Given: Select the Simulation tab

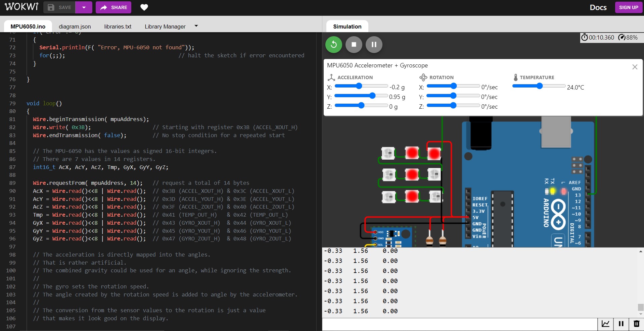Looking at the screenshot, I should (347, 26).
